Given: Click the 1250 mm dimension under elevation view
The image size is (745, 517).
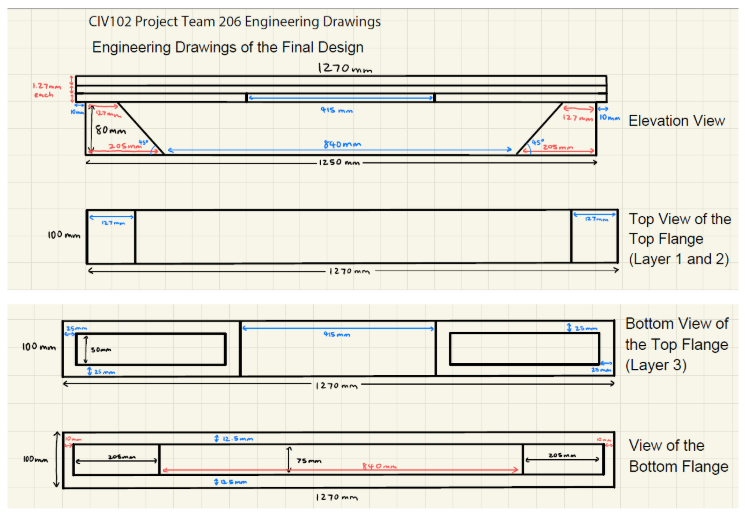Looking at the screenshot, I should (x=338, y=162).
